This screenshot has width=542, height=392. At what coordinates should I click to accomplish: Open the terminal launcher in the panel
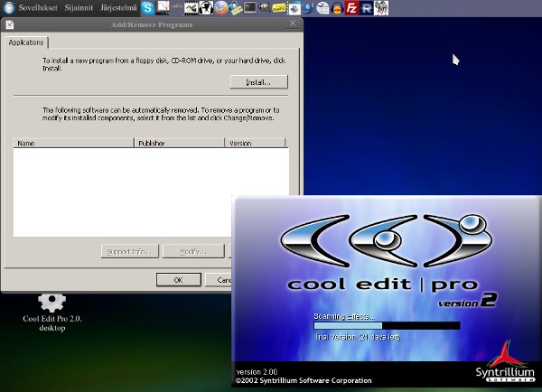coord(250,7)
